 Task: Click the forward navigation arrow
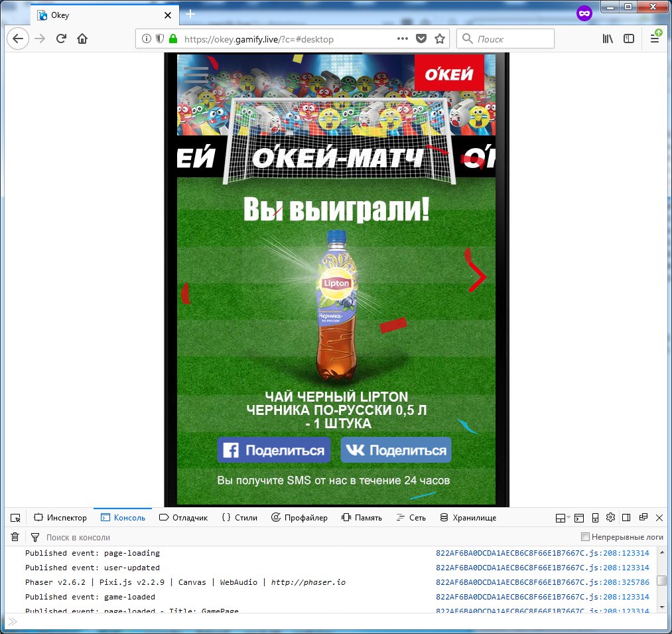coord(40,39)
